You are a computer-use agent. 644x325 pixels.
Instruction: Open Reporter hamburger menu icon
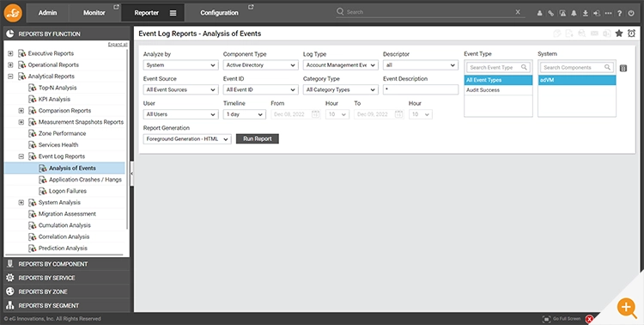tap(173, 13)
